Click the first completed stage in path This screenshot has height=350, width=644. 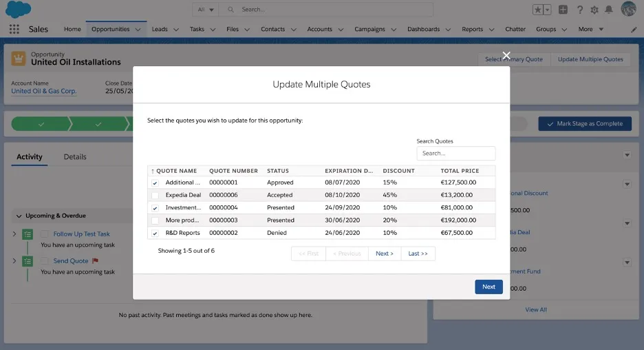click(x=41, y=124)
